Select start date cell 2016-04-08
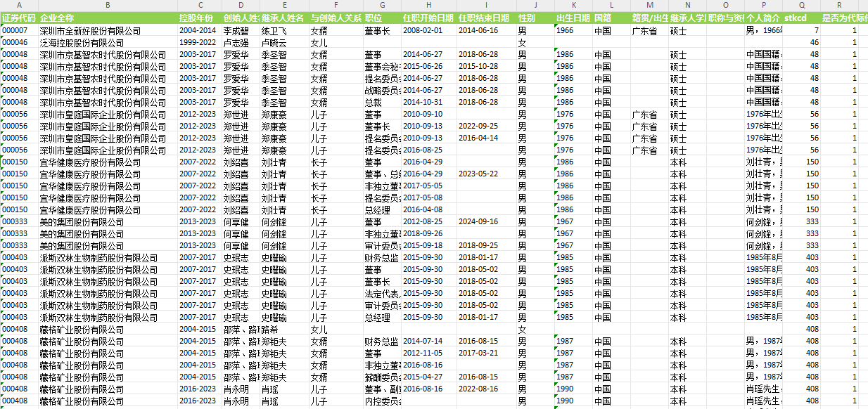868x409 pixels. [x=429, y=210]
